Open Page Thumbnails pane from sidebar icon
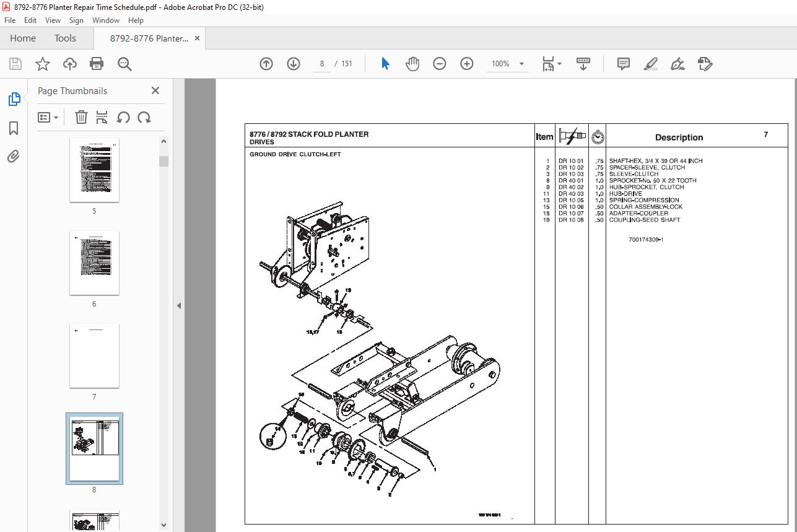Screen dimensions: 797x532 [x=14, y=99]
